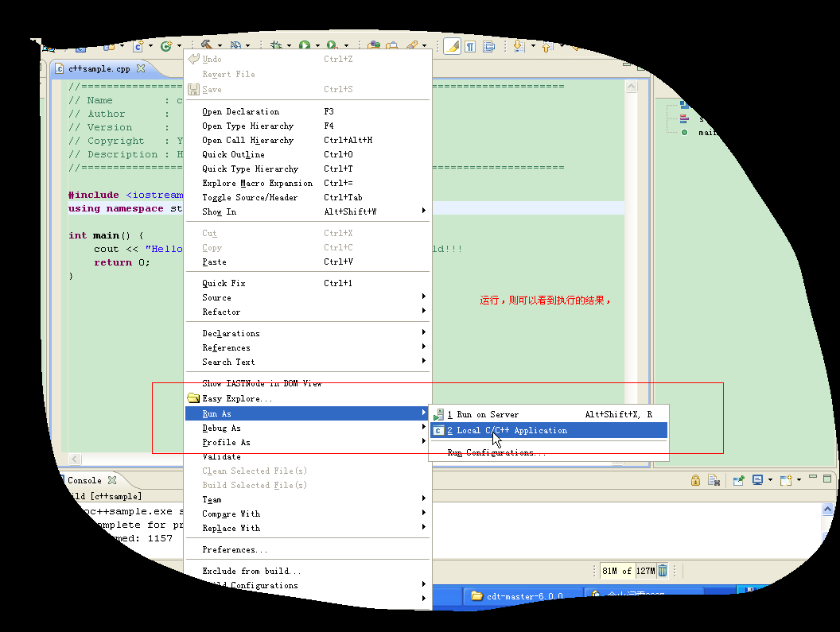
Task: Click the Build hammer toolbar icon
Action: coord(207,45)
